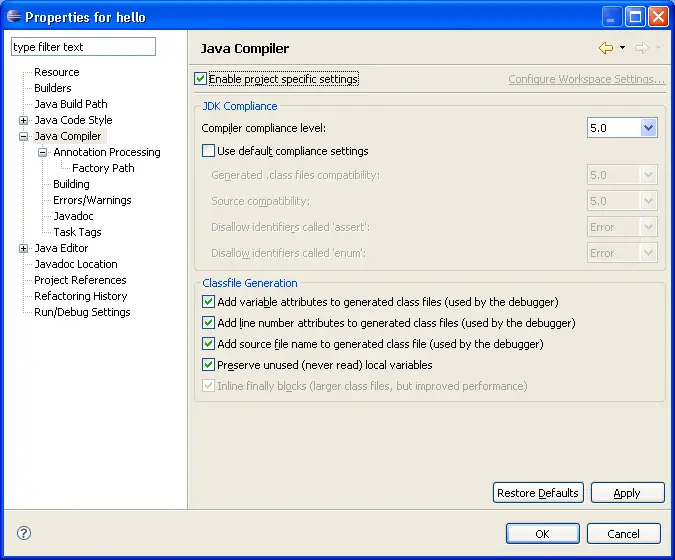This screenshot has height=560, width=675.
Task: Select Run/Debug Settings item
Action: point(82,312)
